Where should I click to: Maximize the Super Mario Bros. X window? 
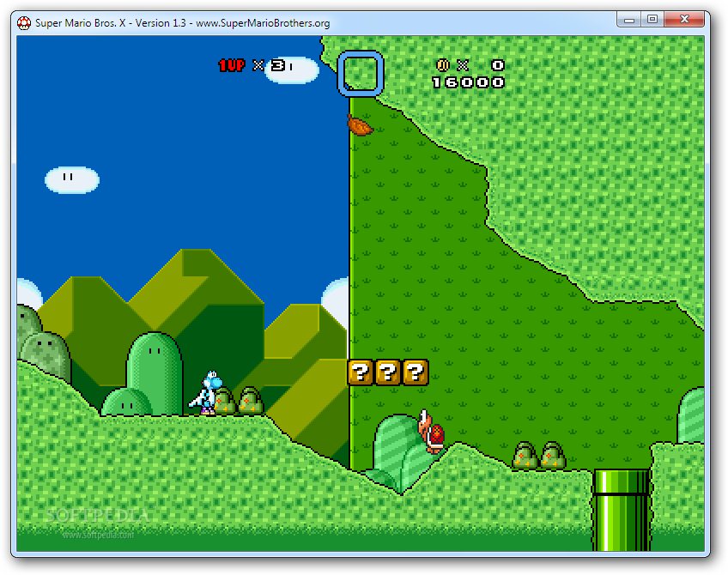pyautogui.click(x=652, y=20)
